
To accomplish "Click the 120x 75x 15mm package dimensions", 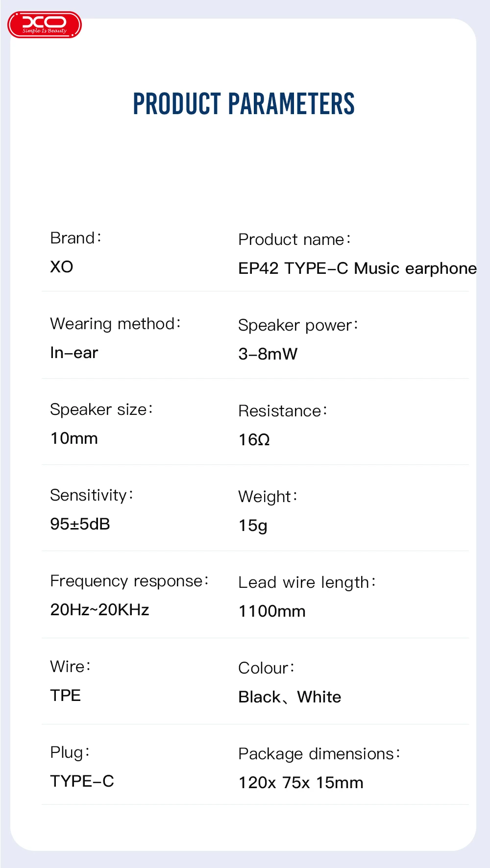I will tap(301, 783).
